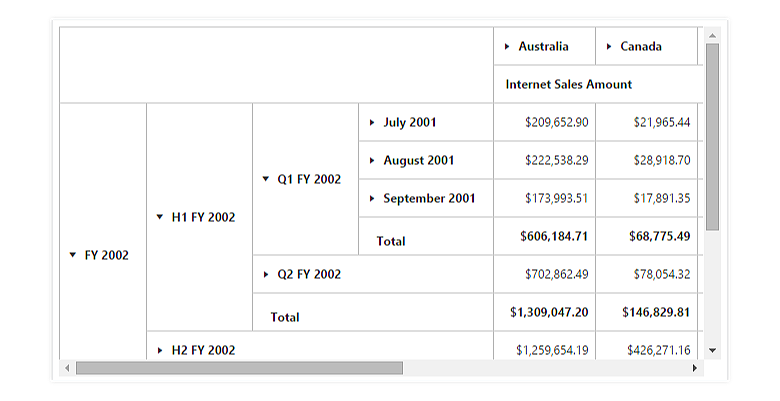Click the vertical scrollbar down arrow

712,350
